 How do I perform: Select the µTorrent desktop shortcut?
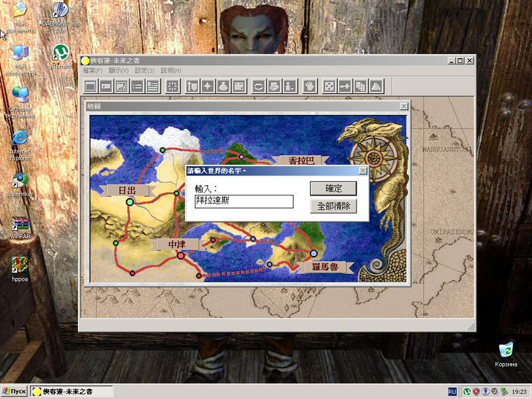click(61, 57)
